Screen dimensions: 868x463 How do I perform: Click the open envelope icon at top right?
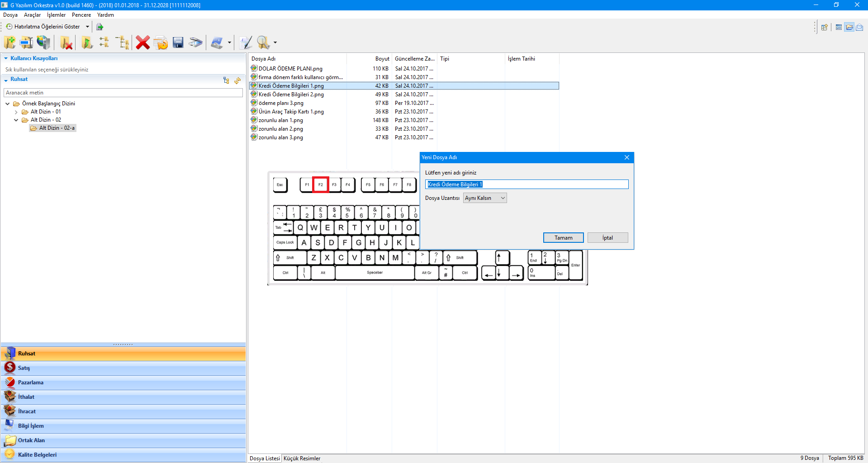[859, 27]
